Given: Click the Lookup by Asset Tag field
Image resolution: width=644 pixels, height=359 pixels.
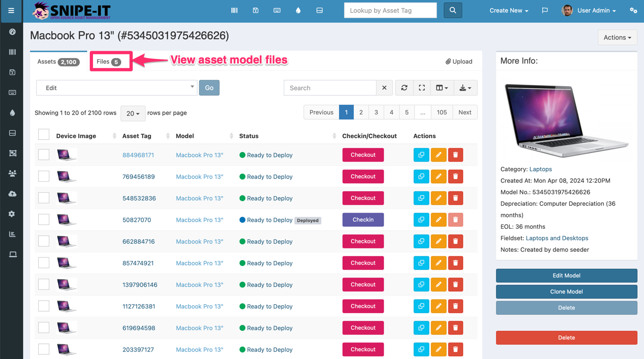Looking at the screenshot, I should [x=390, y=10].
